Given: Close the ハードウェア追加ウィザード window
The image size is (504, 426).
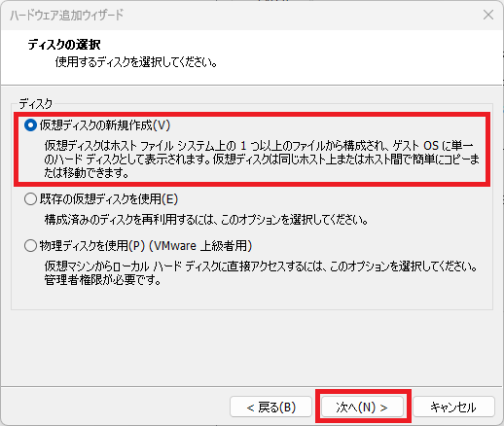Looking at the screenshot, I should tap(488, 15).
